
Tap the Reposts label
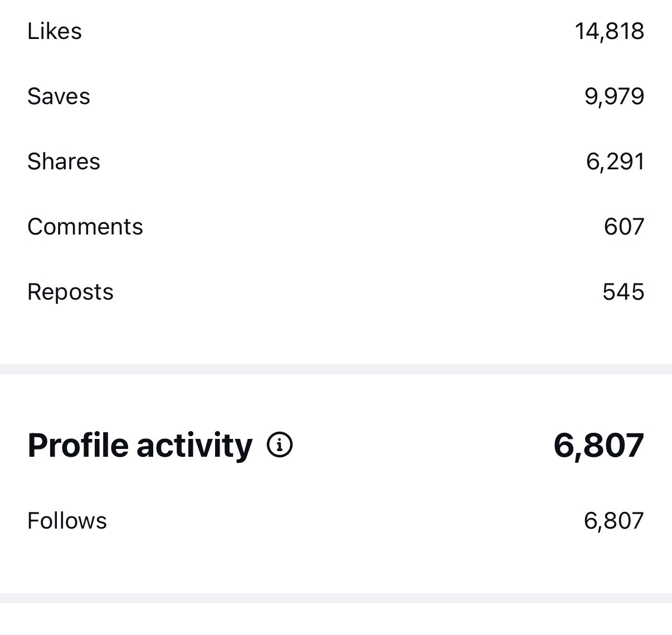coord(70,292)
